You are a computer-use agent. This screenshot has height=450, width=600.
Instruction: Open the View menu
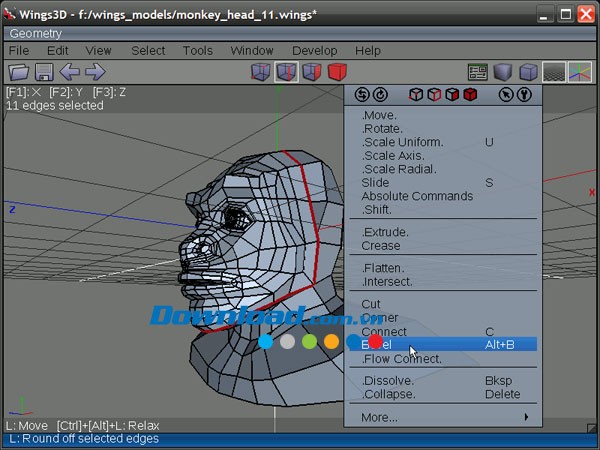pos(98,51)
